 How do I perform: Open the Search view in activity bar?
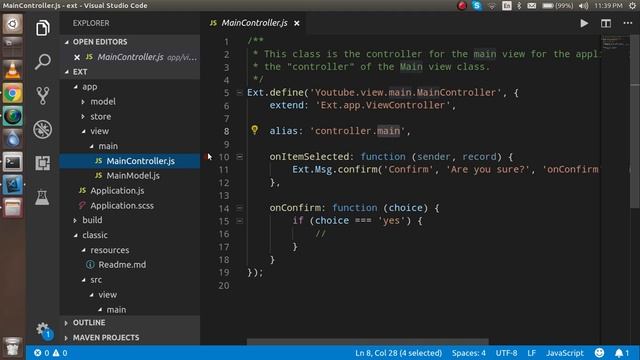[x=42, y=62]
